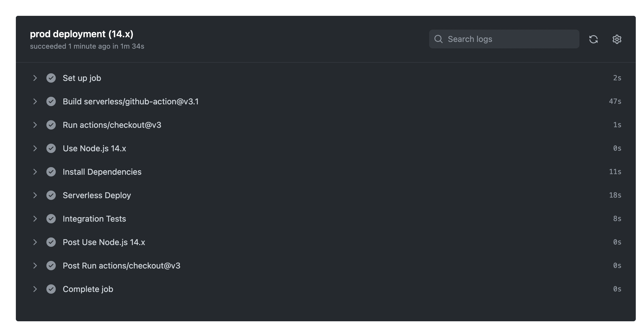Expand the Build serverless/github-action@v3.1 step
Viewport: 644px width, 333px height.
click(x=35, y=101)
